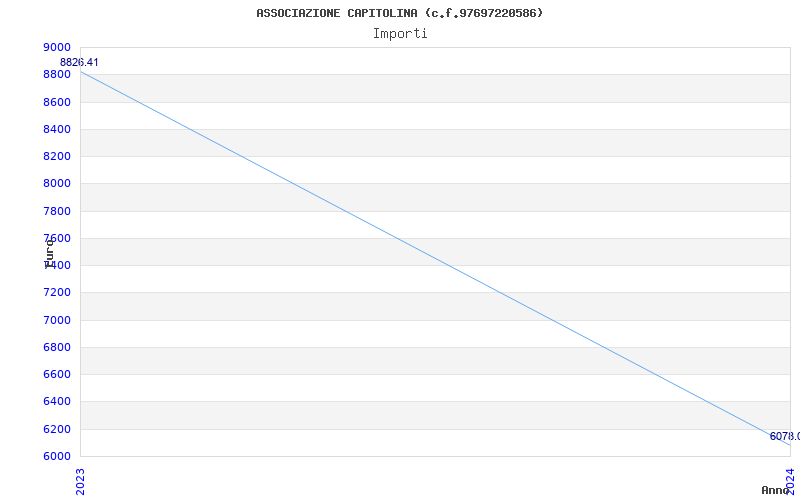The width and height of the screenshot is (800, 500).
Task: Select the 2024 data value label
Action: pos(785,436)
